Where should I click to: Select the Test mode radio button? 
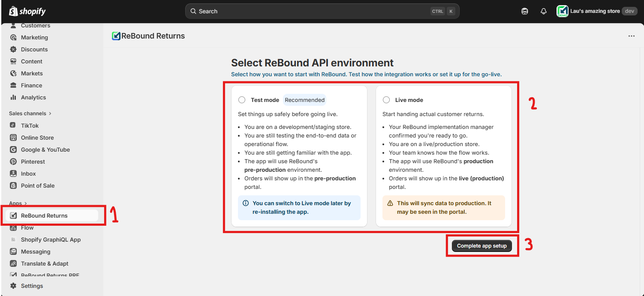point(242,100)
